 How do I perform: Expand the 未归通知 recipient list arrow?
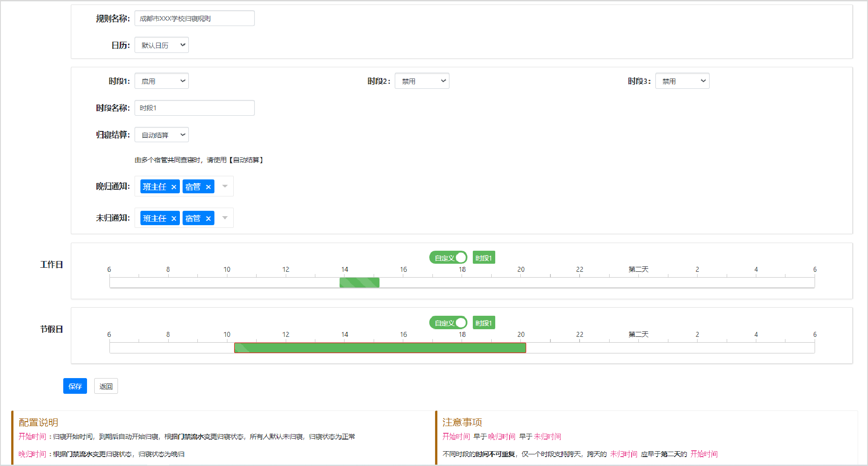click(x=225, y=218)
